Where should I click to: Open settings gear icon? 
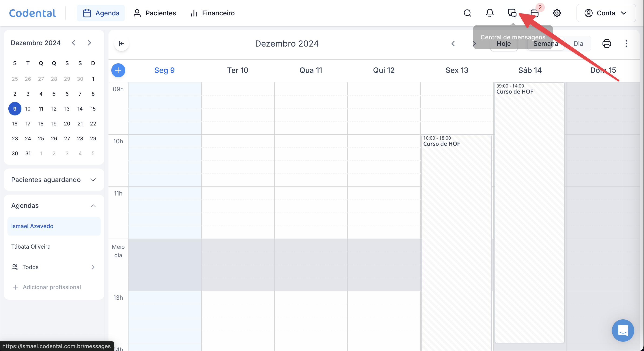click(557, 13)
